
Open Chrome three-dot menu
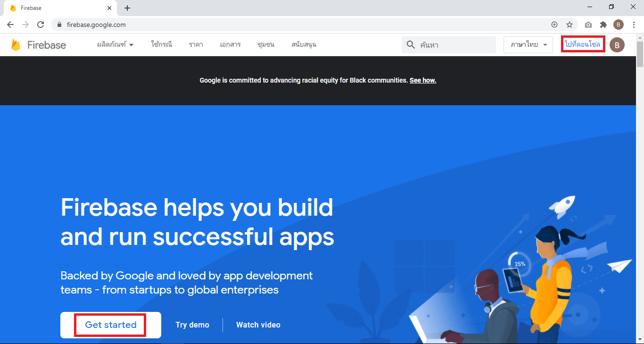tap(634, 25)
